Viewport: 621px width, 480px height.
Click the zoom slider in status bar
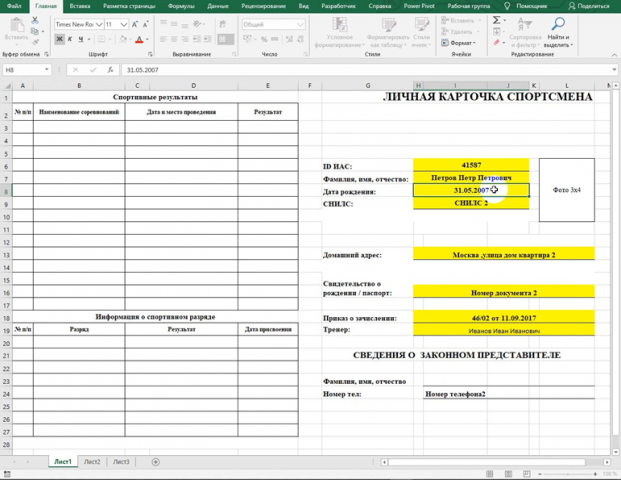[x=568, y=474]
